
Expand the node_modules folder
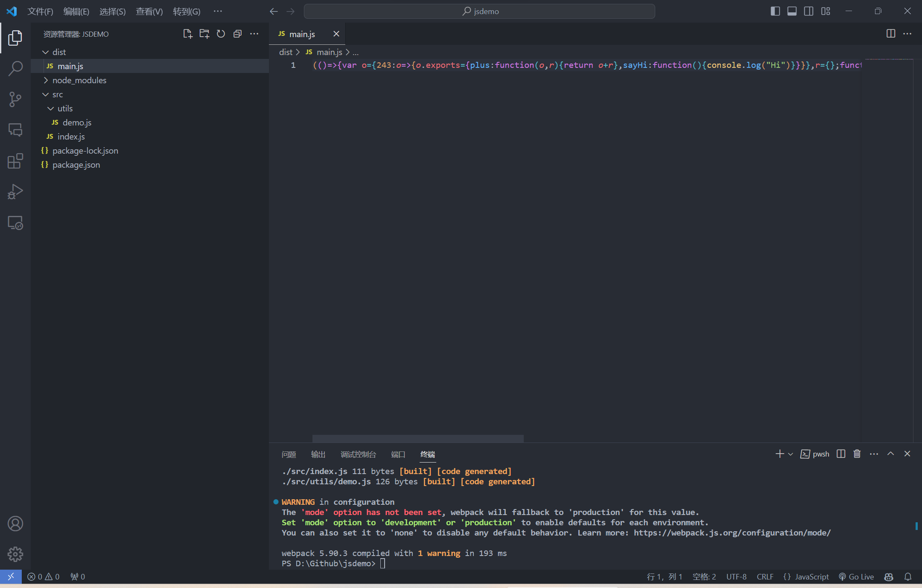point(79,80)
